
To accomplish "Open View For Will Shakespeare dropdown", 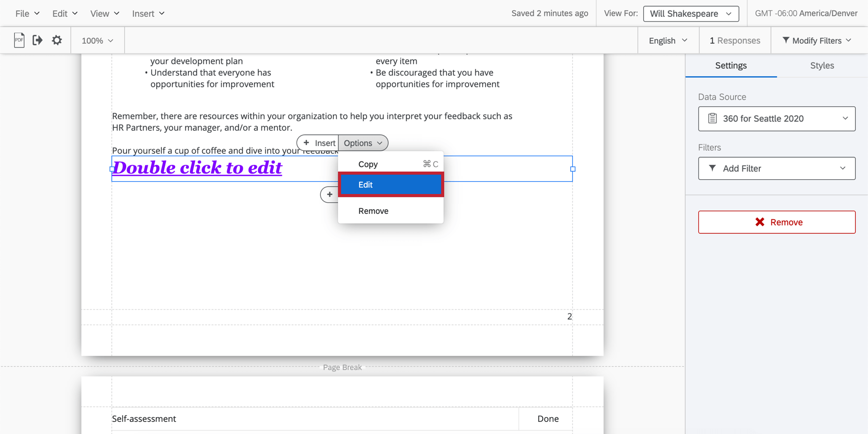I will click(691, 14).
